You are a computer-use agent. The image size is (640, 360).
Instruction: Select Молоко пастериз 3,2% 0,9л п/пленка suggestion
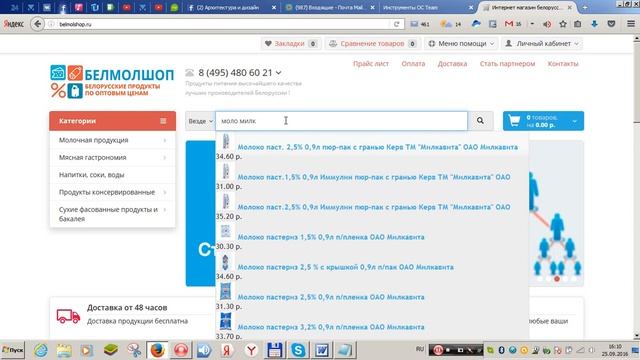click(331, 327)
